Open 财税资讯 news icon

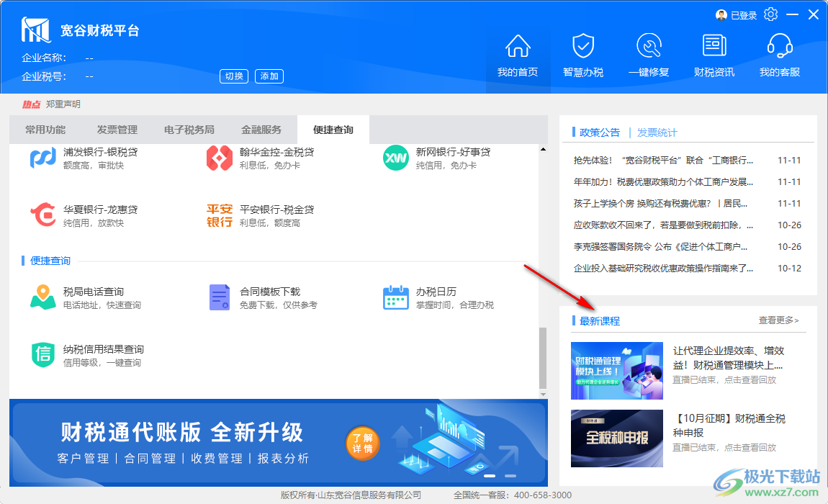pos(714,46)
